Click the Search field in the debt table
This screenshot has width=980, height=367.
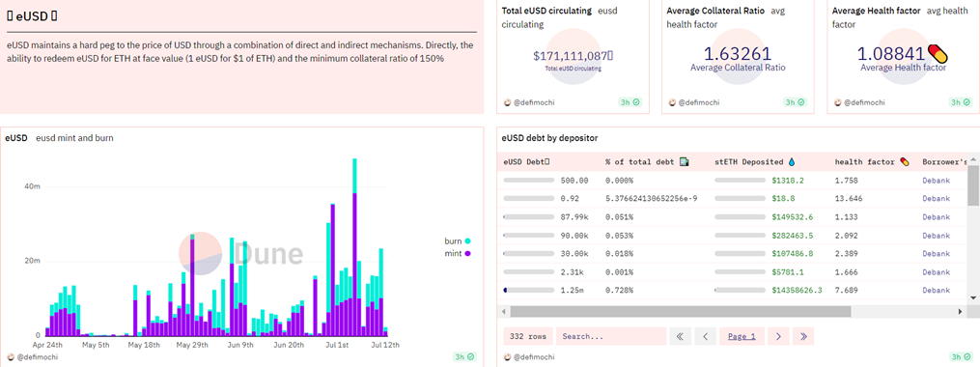(610, 336)
